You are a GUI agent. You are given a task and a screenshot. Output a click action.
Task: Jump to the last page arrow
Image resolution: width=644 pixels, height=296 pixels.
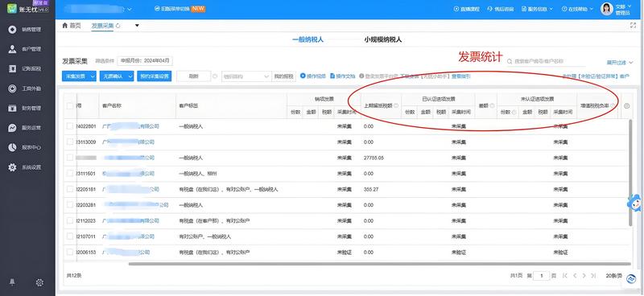click(x=593, y=276)
